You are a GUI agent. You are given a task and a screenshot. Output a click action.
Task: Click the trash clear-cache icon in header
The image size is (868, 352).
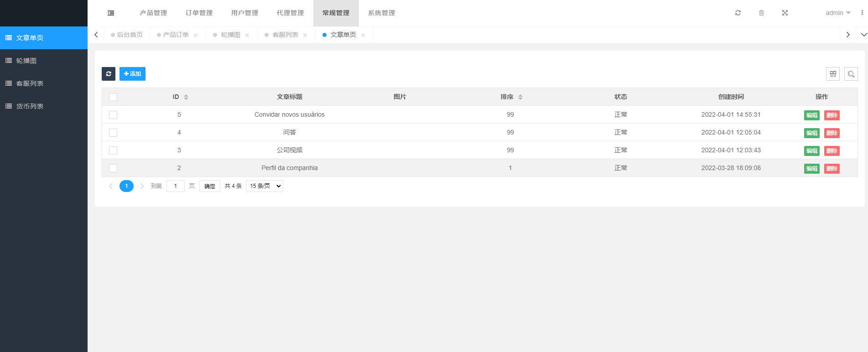click(x=761, y=13)
